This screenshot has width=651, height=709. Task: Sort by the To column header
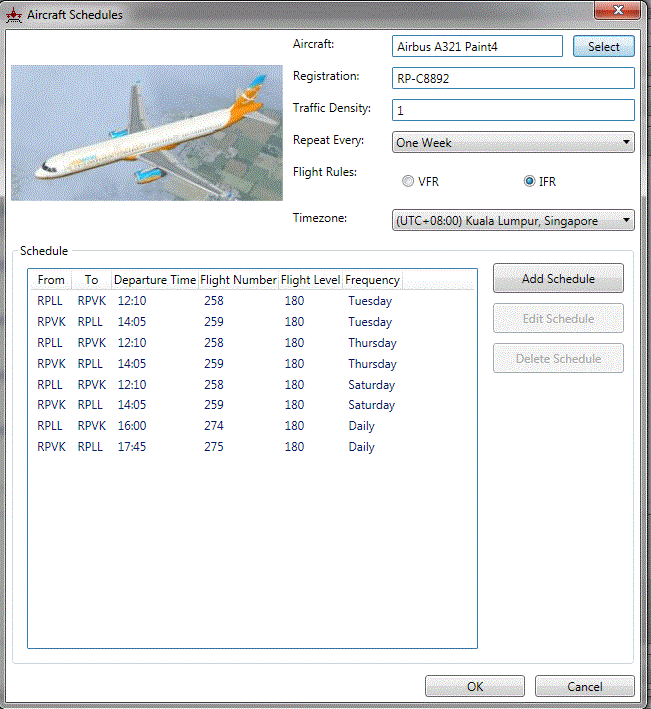pyautogui.click(x=91, y=280)
